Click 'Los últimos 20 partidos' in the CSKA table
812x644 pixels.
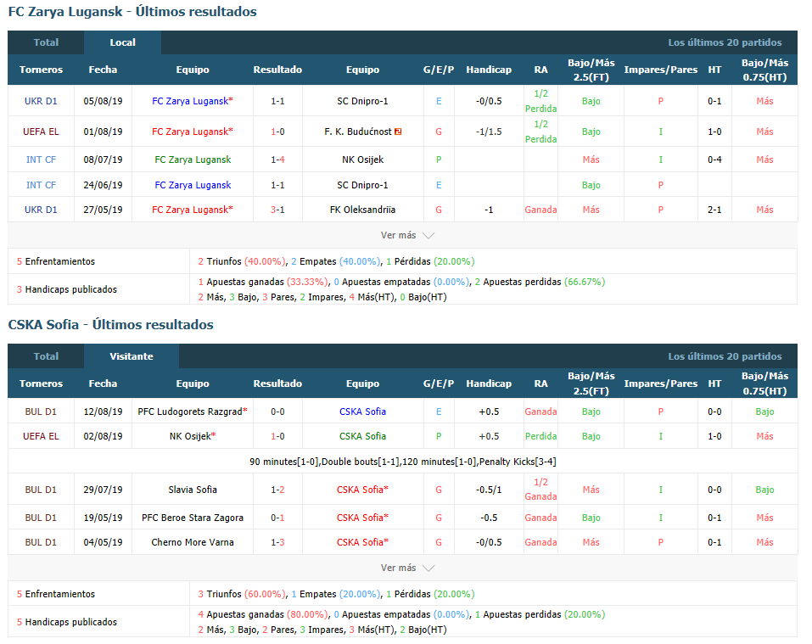coord(725,356)
